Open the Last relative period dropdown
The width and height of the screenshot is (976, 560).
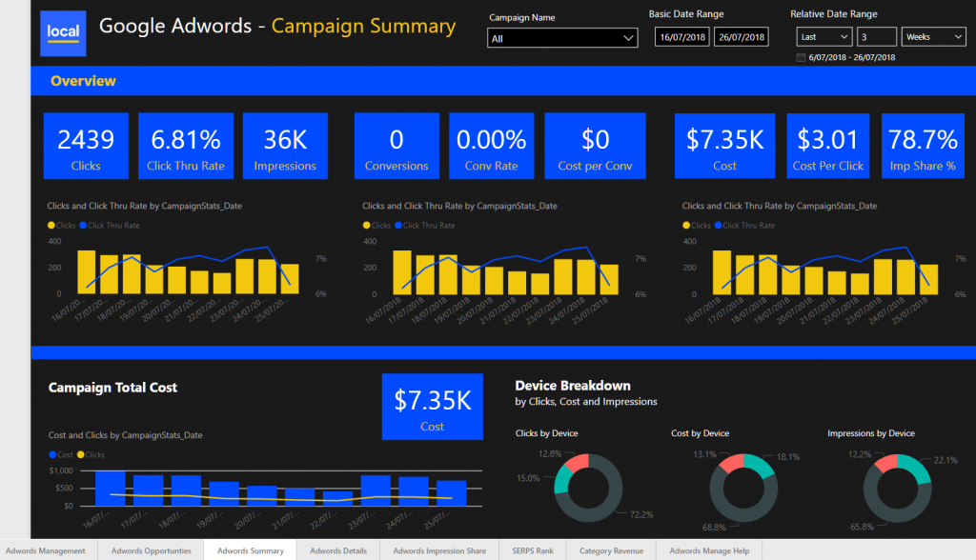tap(824, 37)
